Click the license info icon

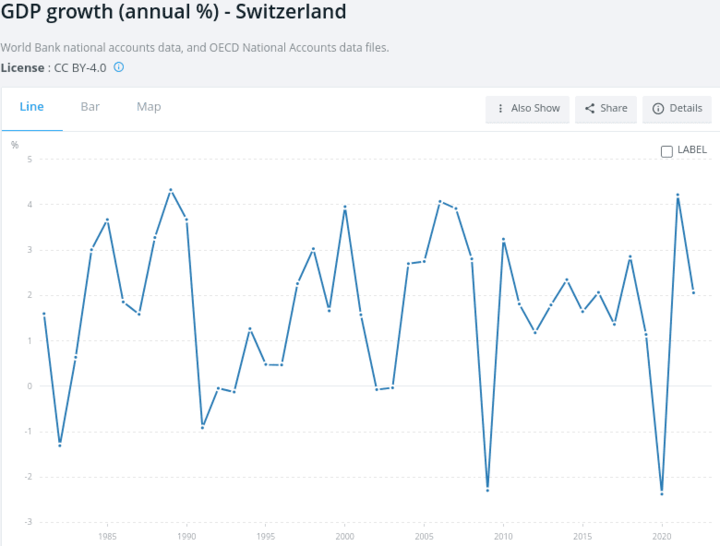point(119,67)
